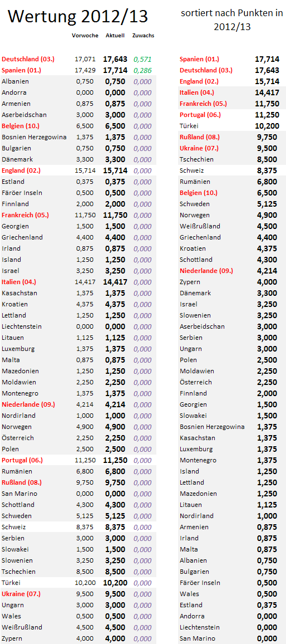286x644 pixels.
Task: Click Spanien (01.) in the sorted list
Action: (199, 59)
